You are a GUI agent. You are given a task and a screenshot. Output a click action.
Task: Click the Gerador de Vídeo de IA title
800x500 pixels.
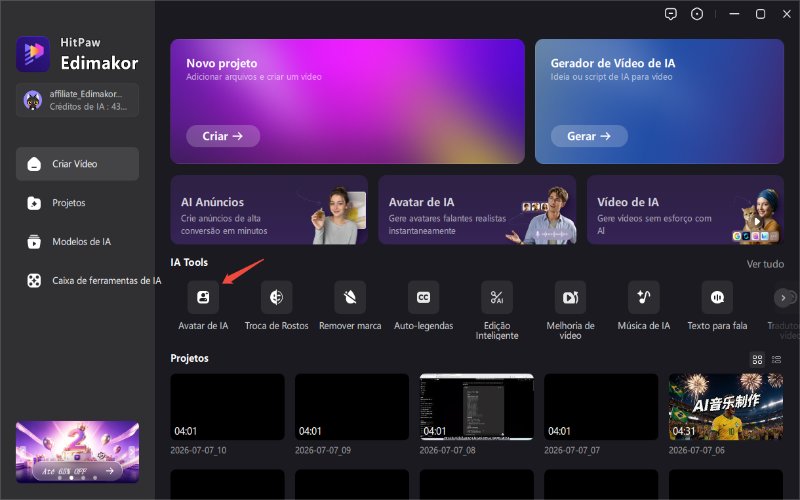point(613,63)
